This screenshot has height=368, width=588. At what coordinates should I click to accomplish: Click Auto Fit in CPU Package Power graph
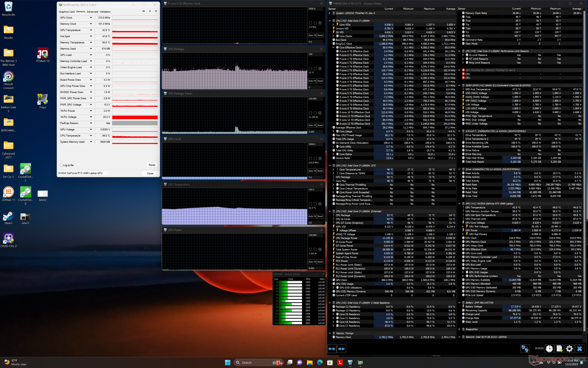point(312,125)
